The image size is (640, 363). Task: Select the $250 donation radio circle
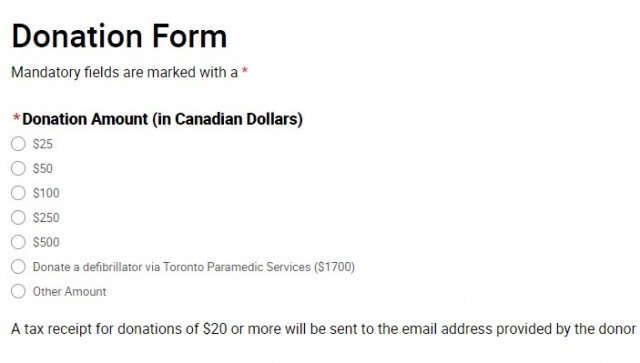coord(18,217)
